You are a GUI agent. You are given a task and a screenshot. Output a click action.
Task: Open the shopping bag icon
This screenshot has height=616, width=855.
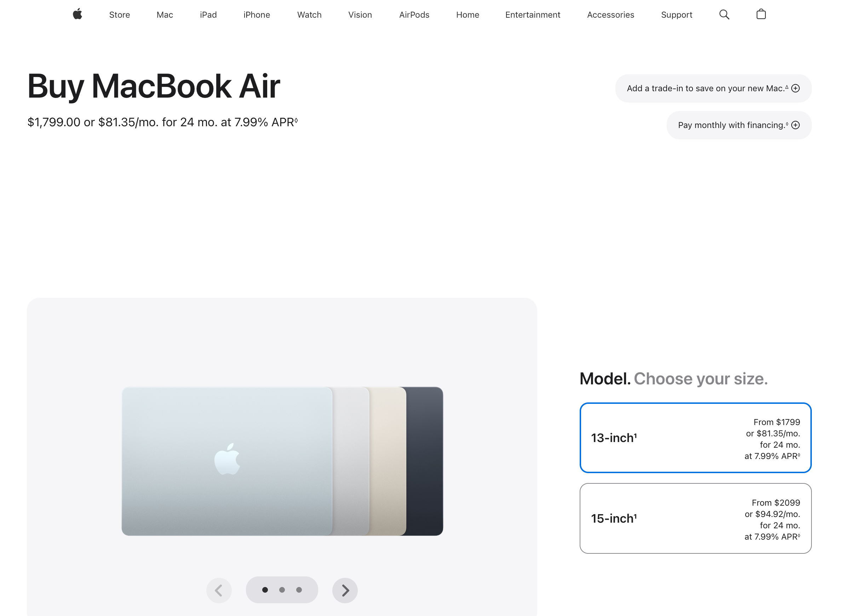[761, 14]
